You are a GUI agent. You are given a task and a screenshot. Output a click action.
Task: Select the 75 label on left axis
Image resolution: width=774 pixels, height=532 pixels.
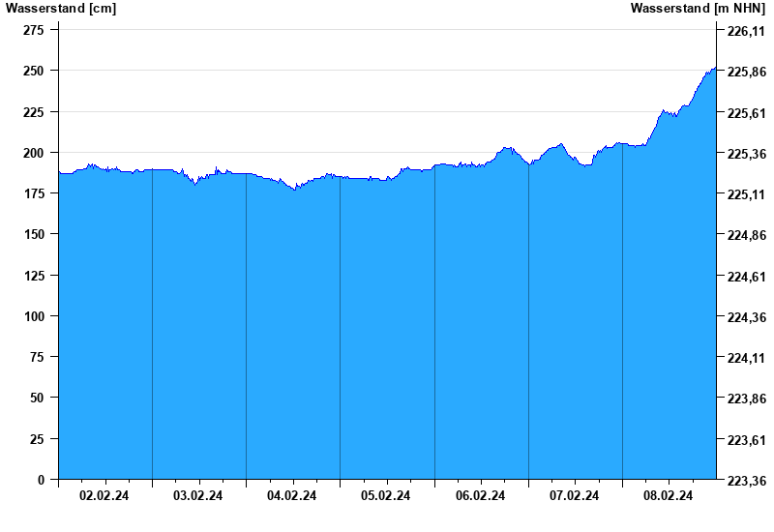click(x=37, y=357)
